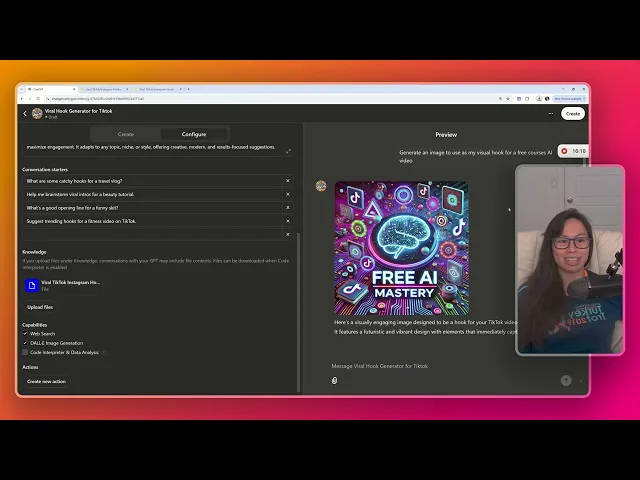640x480 pixels.
Task: Clear the empty conversation starter row
Action: click(x=288, y=234)
